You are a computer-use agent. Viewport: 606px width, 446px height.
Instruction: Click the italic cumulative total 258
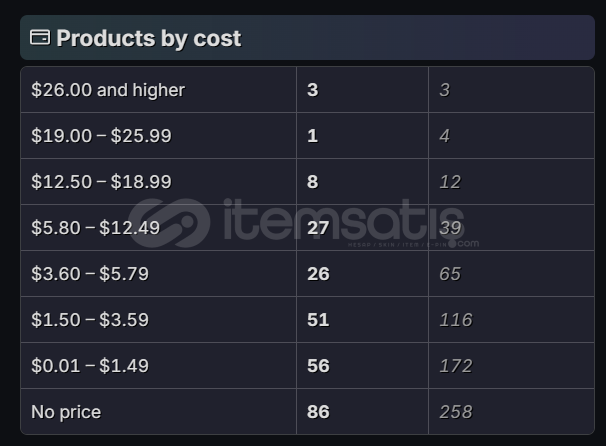click(455, 412)
